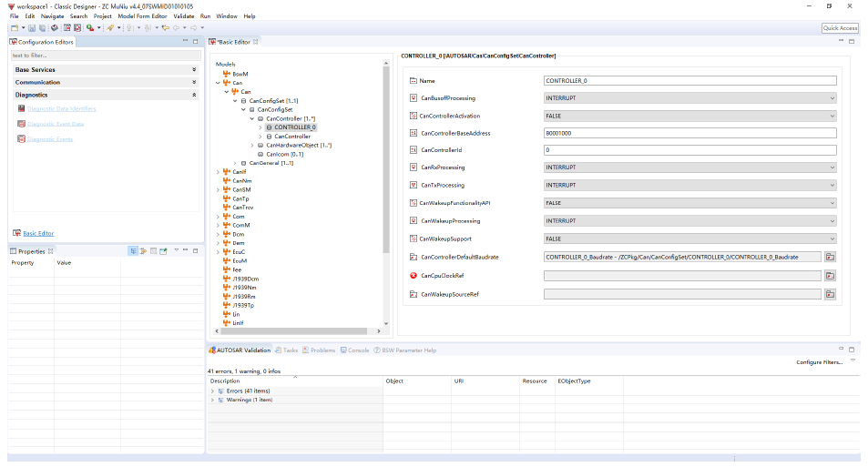Expand the Base Services section
Screen dimensions: 868x467
pos(194,70)
